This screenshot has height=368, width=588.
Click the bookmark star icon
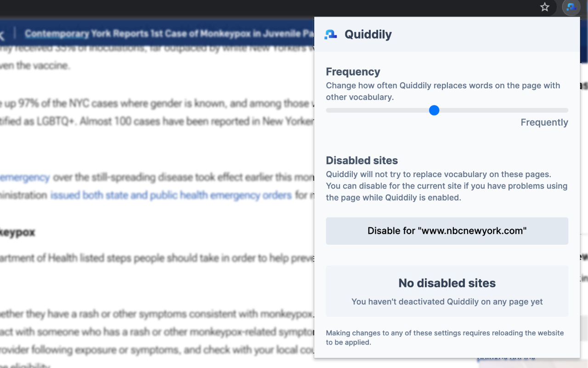coord(545,7)
